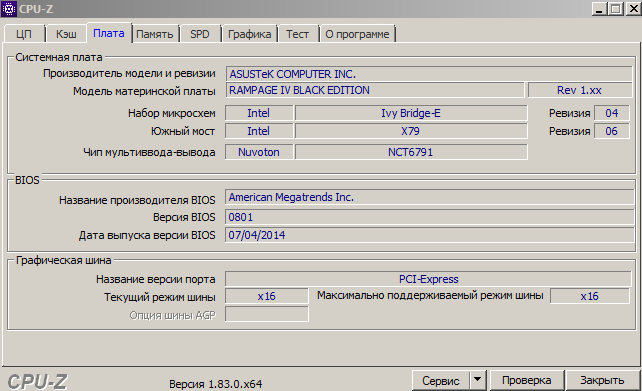Click the Модель материнской платы label
The width and height of the screenshot is (642, 391).
pyautogui.click(x=145, y=91)
